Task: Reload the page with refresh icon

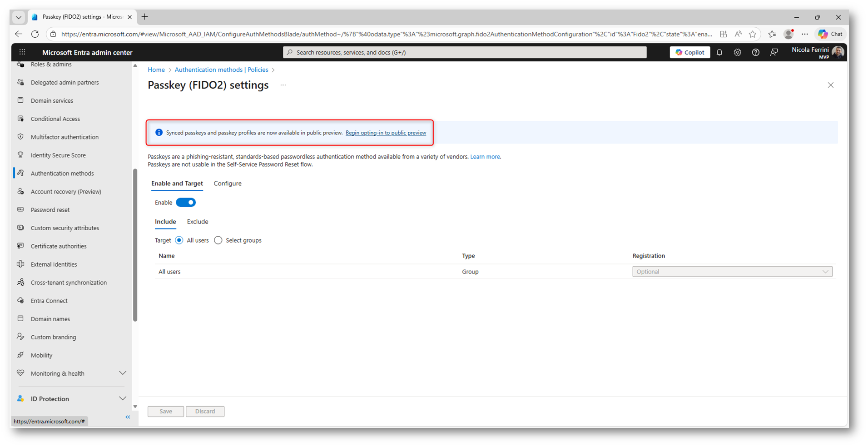Action: coord(35,34)
